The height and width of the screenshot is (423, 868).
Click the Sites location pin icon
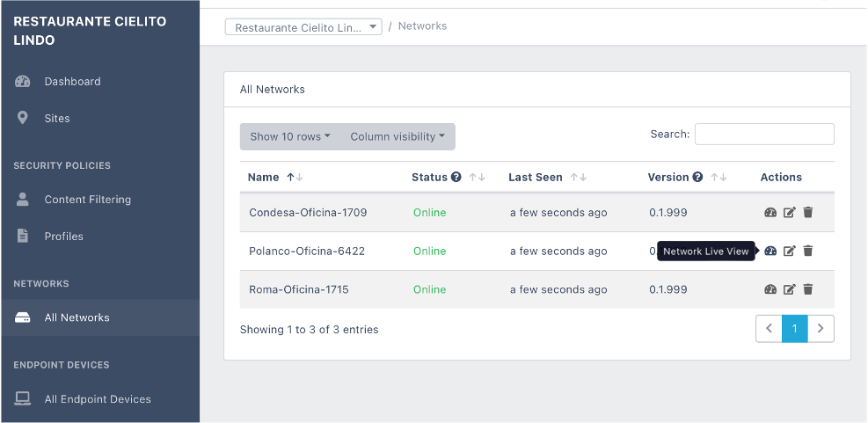coord(22,118)
